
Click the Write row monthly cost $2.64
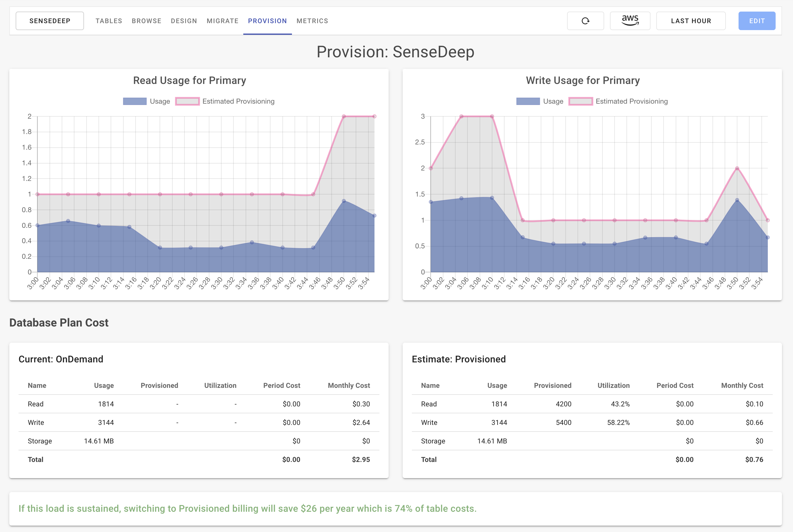pos(361,422)
